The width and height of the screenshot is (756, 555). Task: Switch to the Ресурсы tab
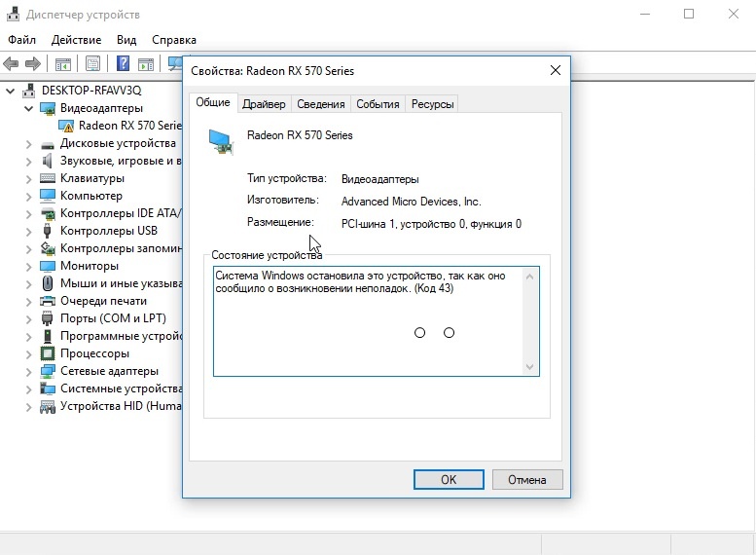coord(432,104)
